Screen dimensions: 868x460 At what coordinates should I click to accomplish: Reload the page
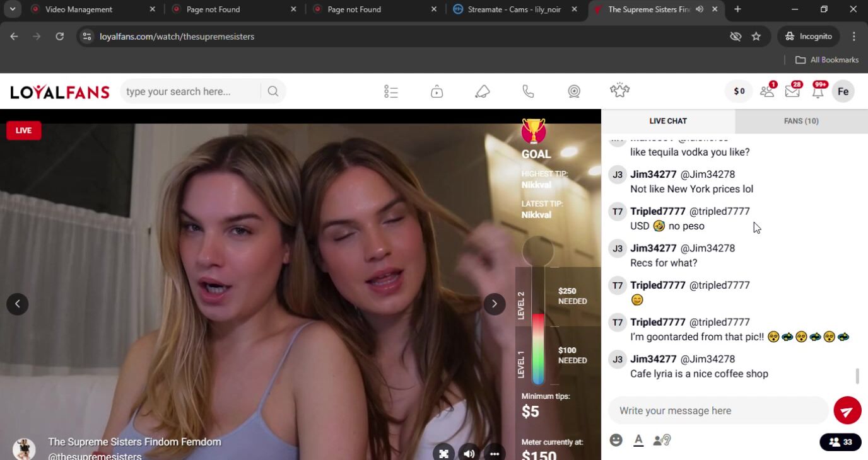click(x=59, y=37)
